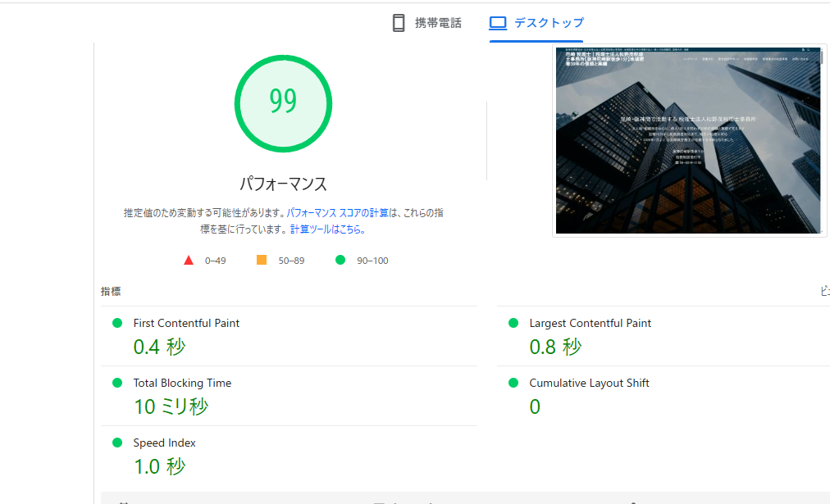
Task: Toggle the metrics expand view at right of 指標
Action: tap(823, 292)
